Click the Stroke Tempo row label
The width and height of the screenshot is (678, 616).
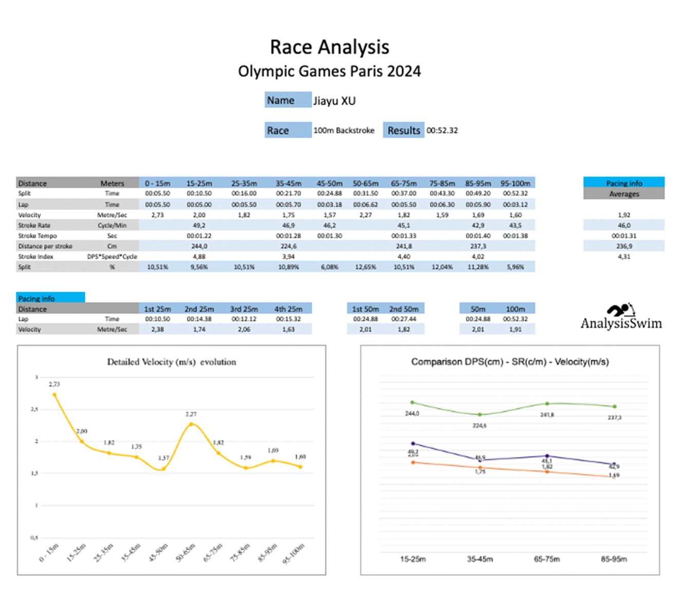pyautogui.click(x=37, y=236)
